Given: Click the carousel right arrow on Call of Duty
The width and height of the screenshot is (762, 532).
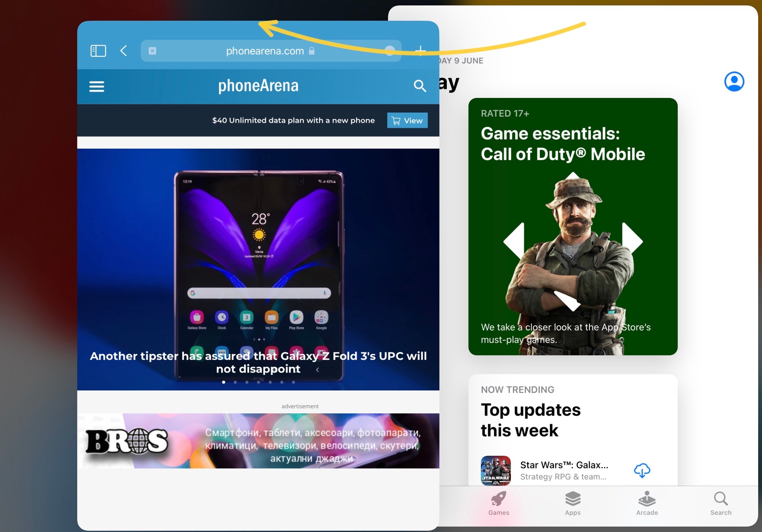Looking at the screenshot, I should 635,236.
